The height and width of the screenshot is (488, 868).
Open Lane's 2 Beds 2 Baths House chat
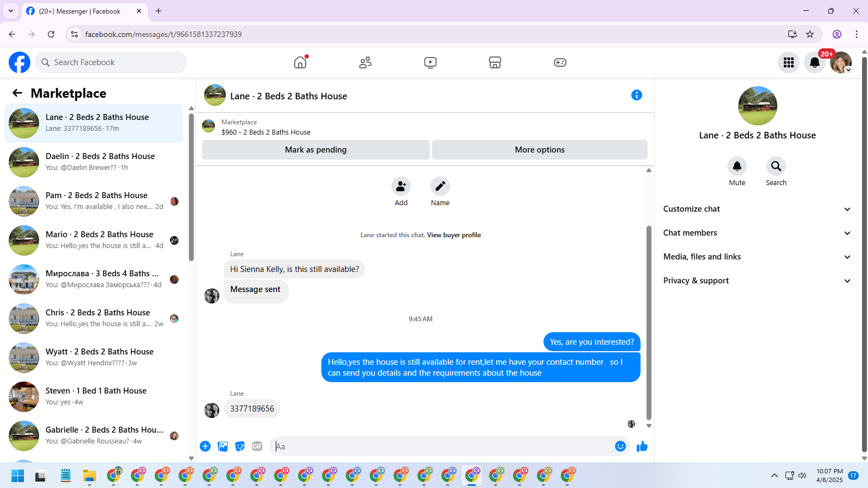(94, 123)
